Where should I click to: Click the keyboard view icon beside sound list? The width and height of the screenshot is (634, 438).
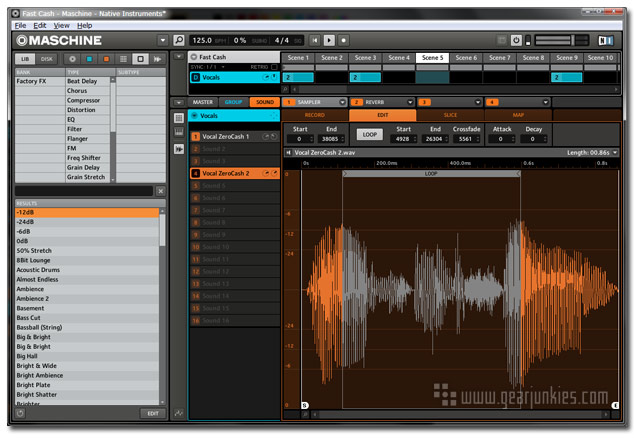point(179,132)
